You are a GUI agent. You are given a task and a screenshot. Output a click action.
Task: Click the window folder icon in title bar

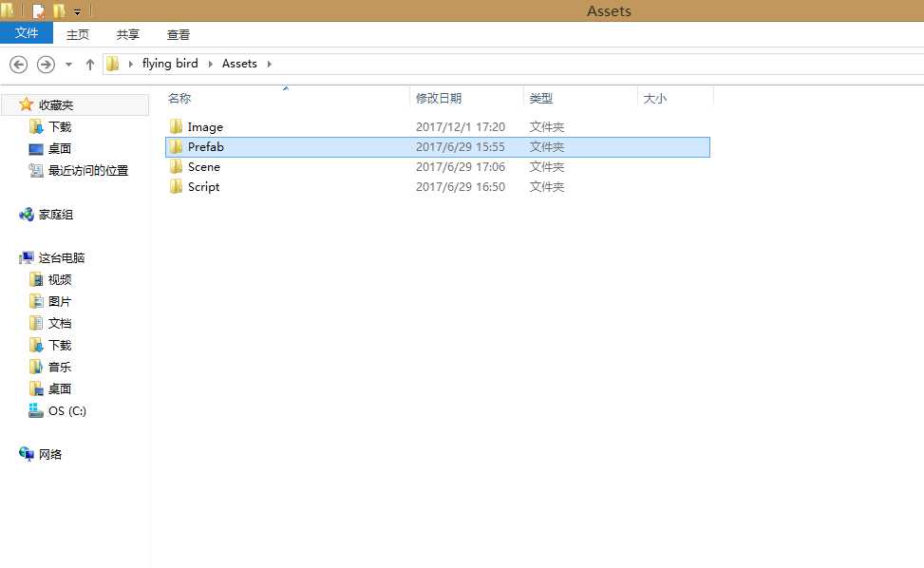pos(7,10)
